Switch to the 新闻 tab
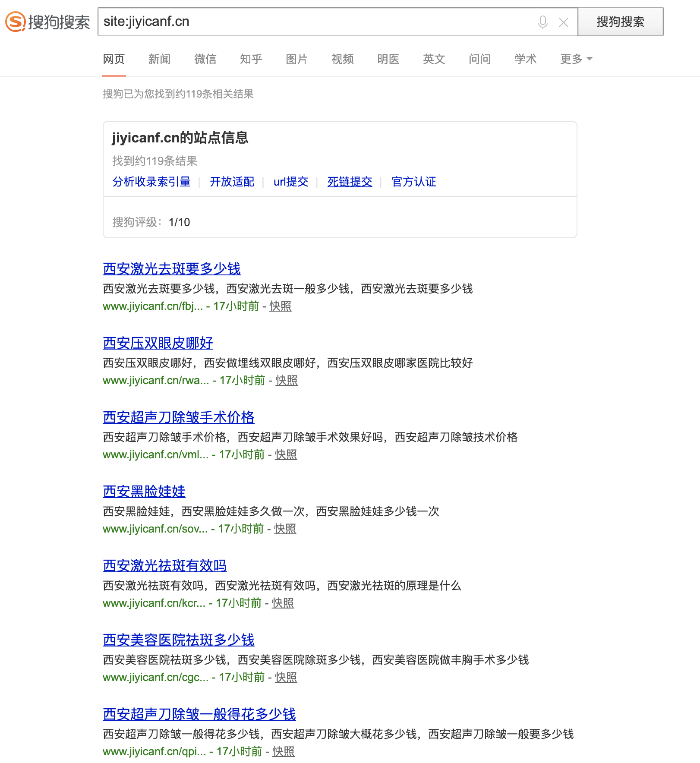 coord(160,59)
